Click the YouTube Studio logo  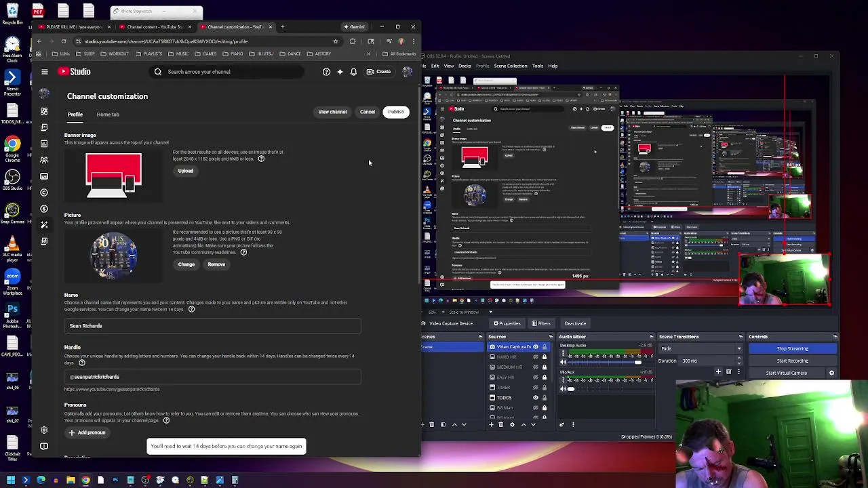pos(74,72)
